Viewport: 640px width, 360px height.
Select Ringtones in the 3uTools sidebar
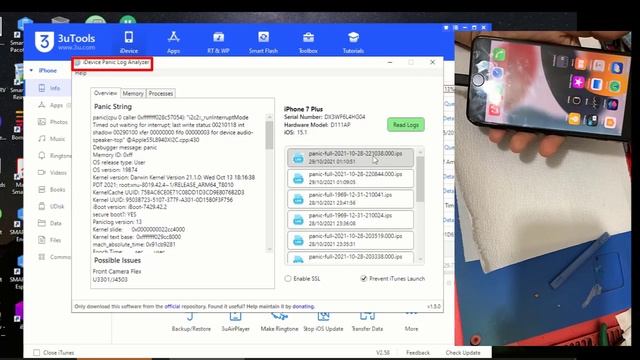coord(54,156)
